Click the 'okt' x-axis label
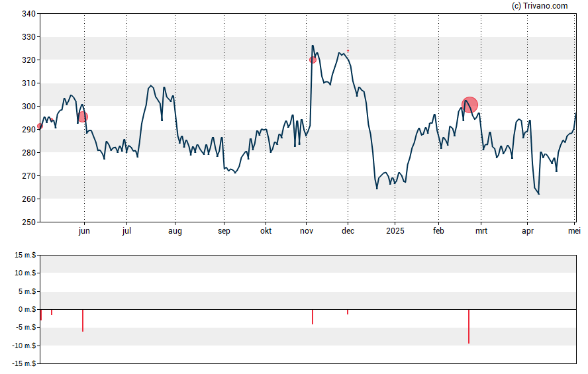The height and width of the screenshot is (374, 588). 266,231
